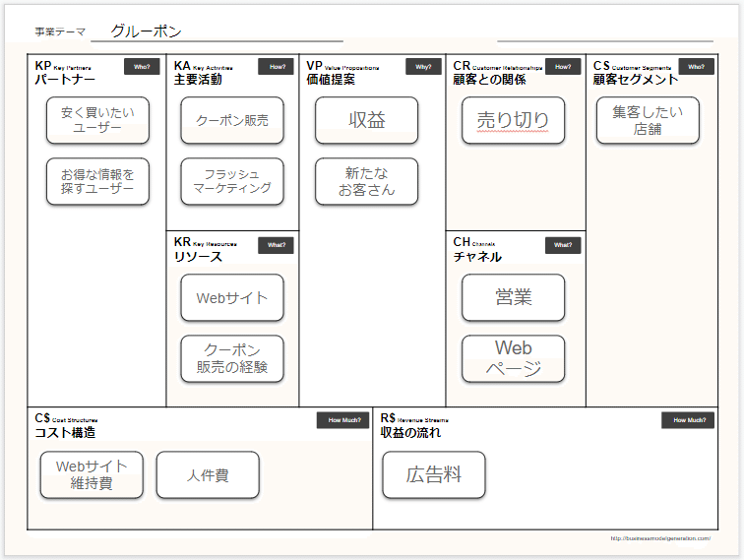
Task: Click the Why? tag in Value Propositions
Action: click(x=423, y=67)
